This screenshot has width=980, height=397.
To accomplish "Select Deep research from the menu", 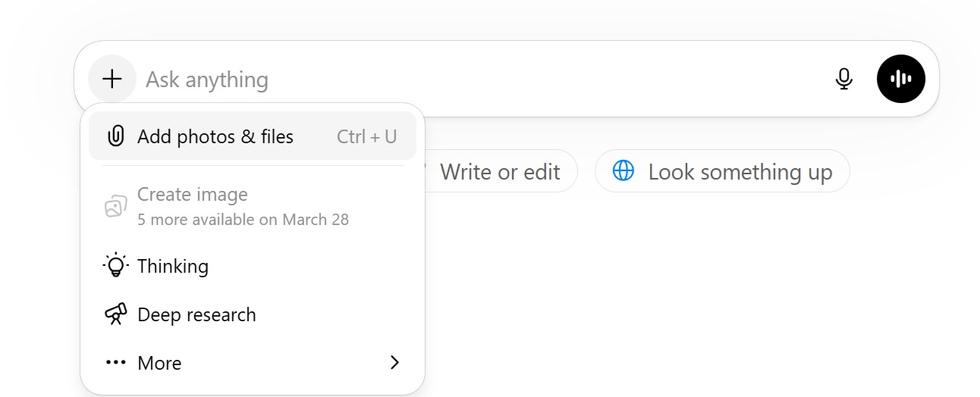I will click(x=196, y=315).
